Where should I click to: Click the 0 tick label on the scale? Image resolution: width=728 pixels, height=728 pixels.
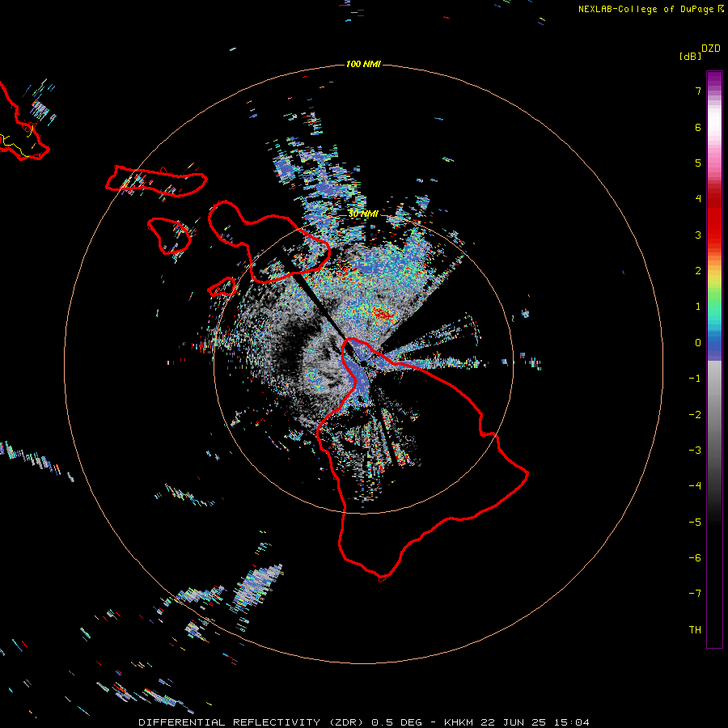pyautogui.click(x=698, y=343)
